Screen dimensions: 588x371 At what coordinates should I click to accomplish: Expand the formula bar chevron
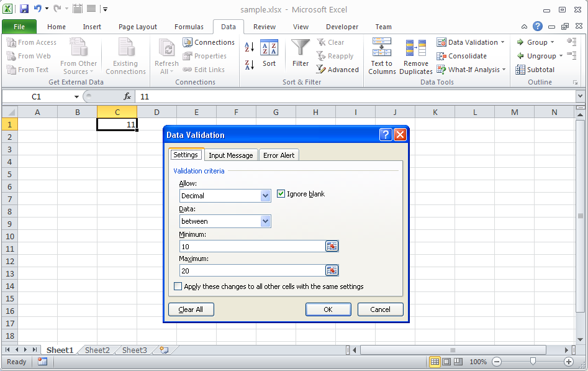pyautogui.click(x=580, y=96)
